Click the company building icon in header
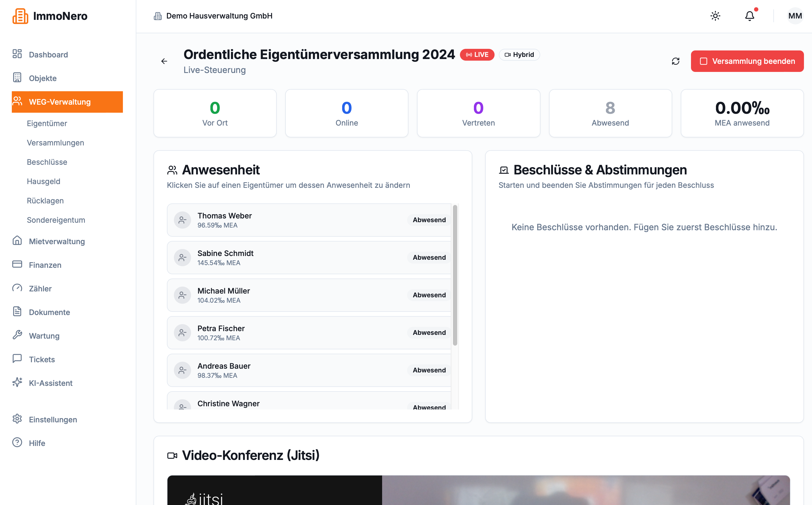Image resolution: width=812 pixels, height=505 pixels. pos(158,16)
